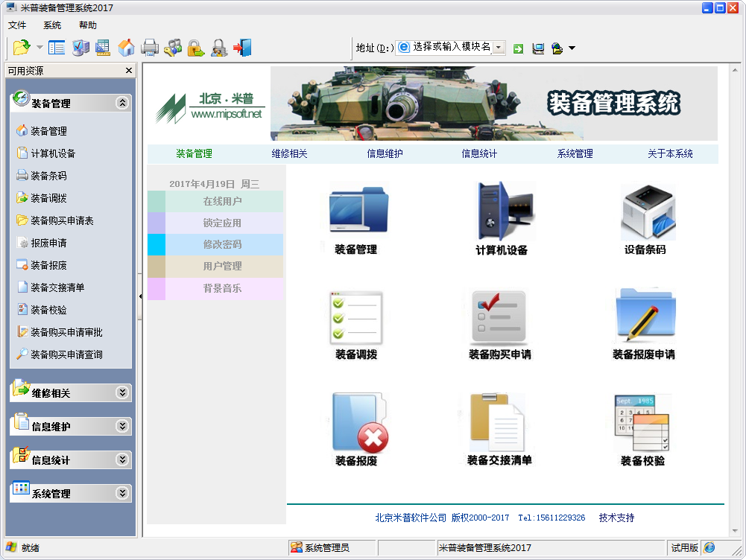Open the 文件 menu
The height and width of the screenshot is (560, 746).
[17, 25]
